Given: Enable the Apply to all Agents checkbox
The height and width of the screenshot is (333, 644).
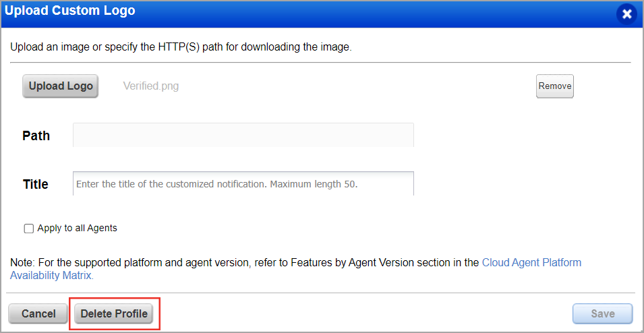Looking at the screenshot, I should click(x=29, y=229).
